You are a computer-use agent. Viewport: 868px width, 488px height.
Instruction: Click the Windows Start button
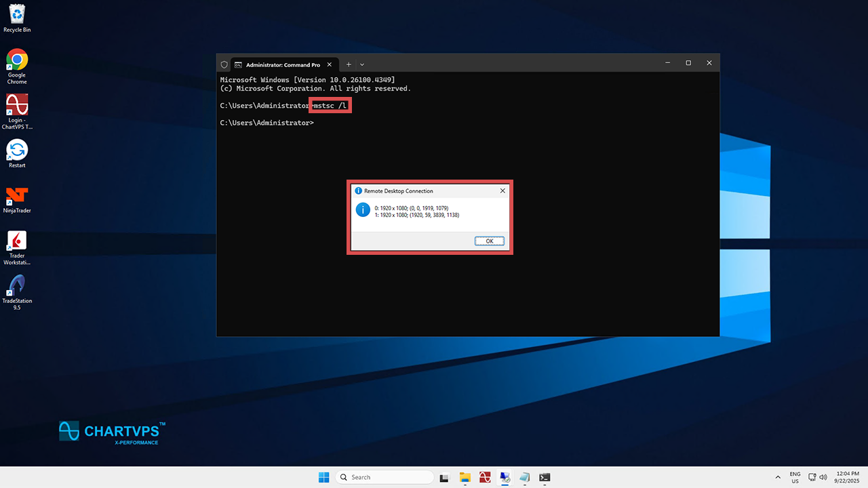[x=323, y=477]
